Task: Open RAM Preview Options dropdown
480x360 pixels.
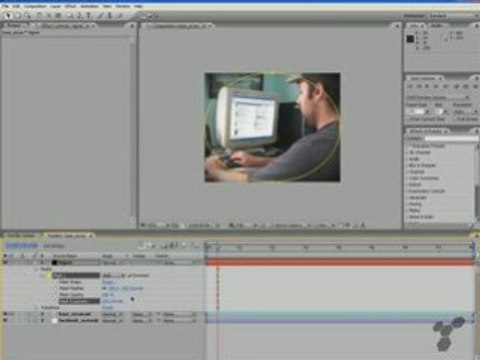Action: coord(438,97)
